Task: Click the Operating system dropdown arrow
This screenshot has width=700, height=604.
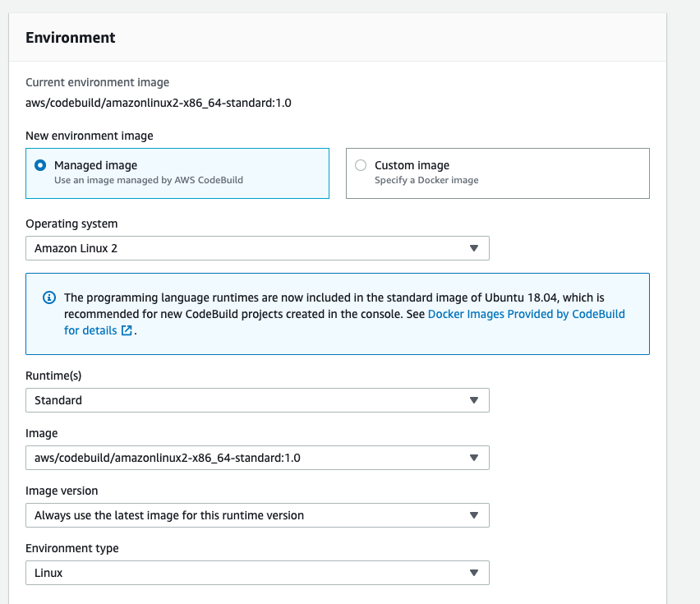Action: [x=474, y=248]
